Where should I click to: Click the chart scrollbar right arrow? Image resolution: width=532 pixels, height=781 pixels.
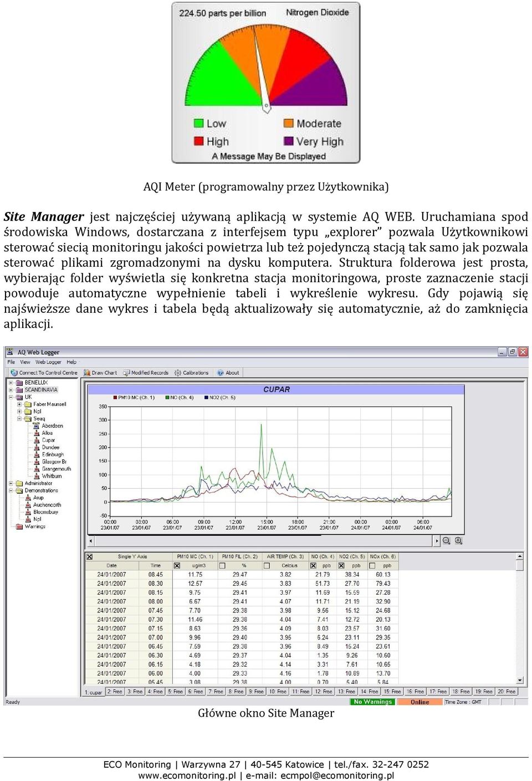pyautogui.click(x=437, y=541)
